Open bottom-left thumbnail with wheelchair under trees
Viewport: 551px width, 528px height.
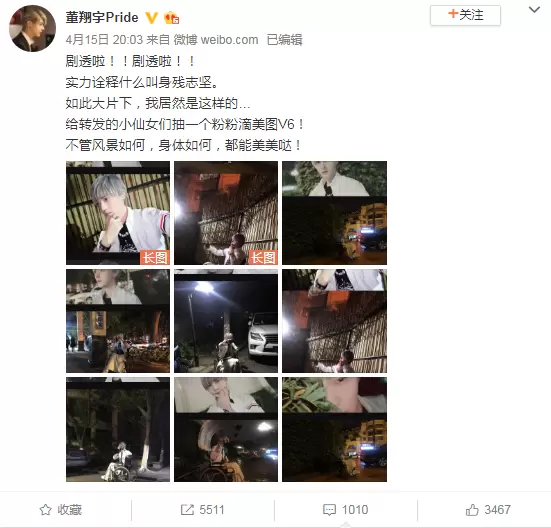click(x=118, y=429)
